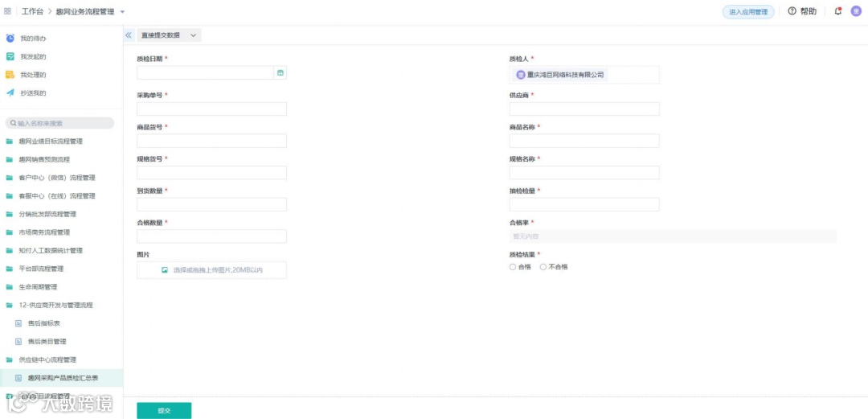Screen dimensions: 868x419
Task: Open 我发起的 in the sidebar
Action: (x=33, y=56)
